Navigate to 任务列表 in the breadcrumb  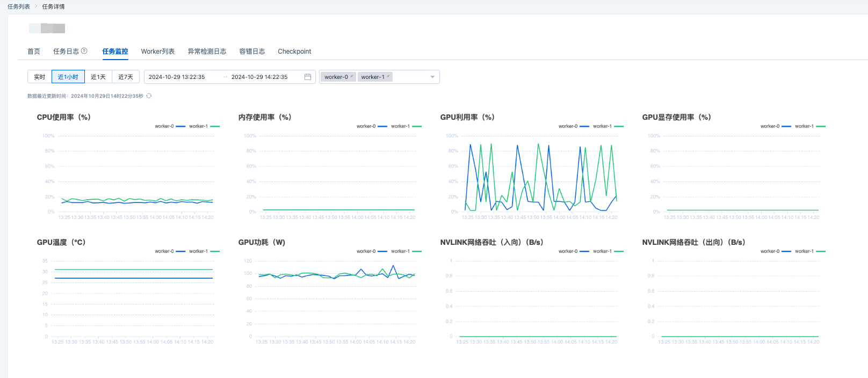pyautogui.click(x=19, y=6)
